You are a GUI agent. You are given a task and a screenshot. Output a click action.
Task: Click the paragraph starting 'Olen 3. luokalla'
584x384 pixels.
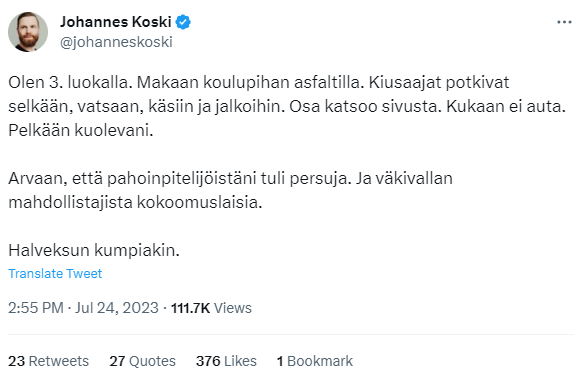coord(287,107)
